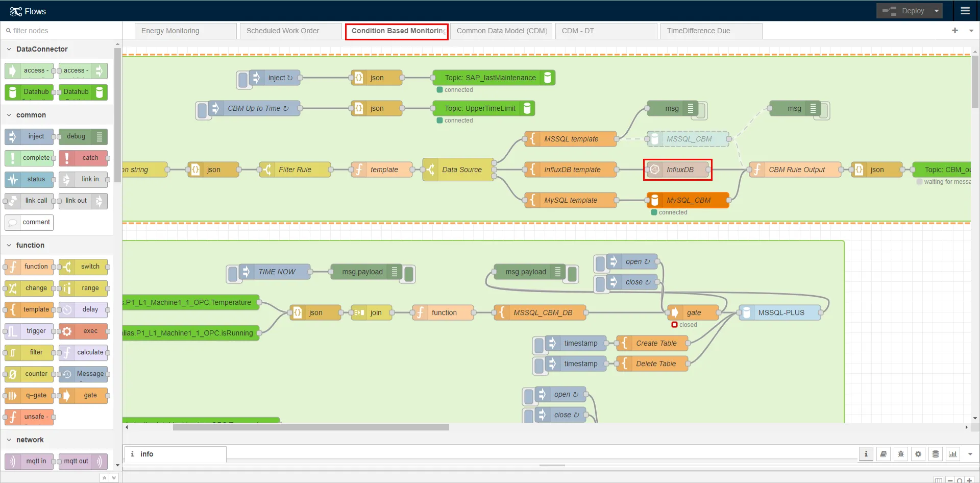Viewport: 980px width, 483px height.
Task: Expand all palette categories arrow
Action: coord(114,478)
